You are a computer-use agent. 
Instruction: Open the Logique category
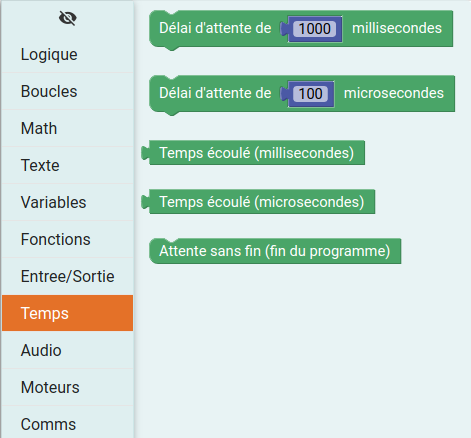[67, 54]
